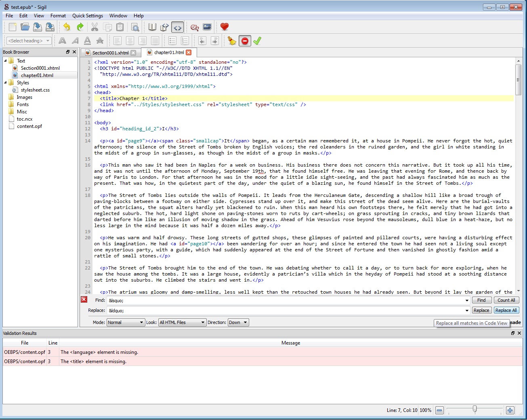Open the Quick Settings menu
This screenshot has width=527, height=420.
(x=88, y=16)
